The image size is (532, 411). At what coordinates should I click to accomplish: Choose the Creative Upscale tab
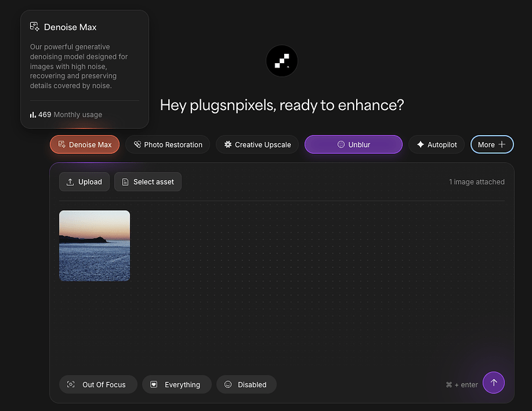click(257, 145)
